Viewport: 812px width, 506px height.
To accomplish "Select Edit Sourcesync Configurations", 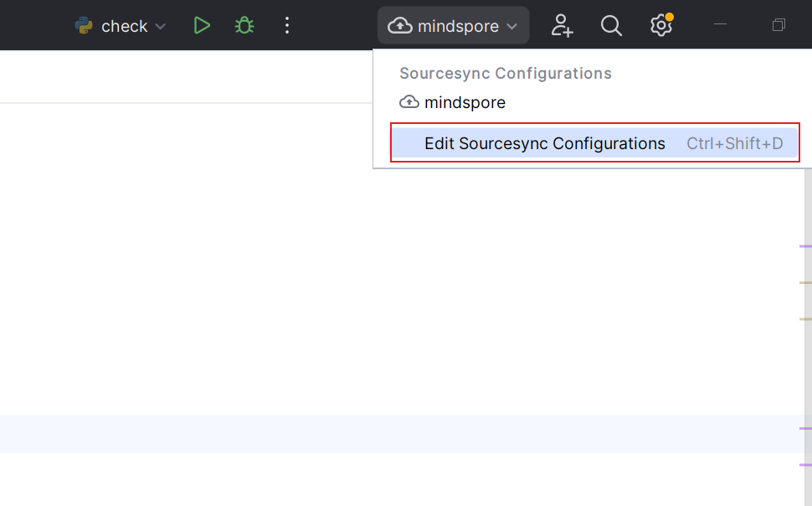I will tap(545, 143).
